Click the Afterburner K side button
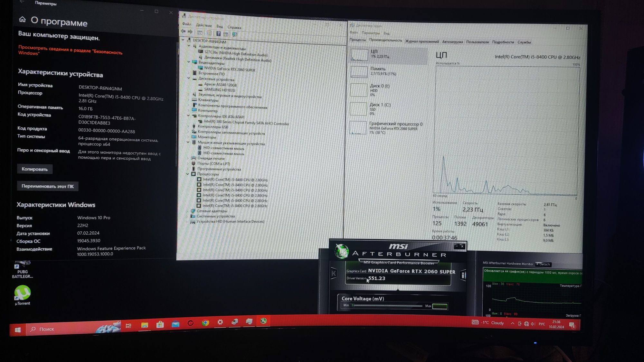This screenshot has width=644, height=362. [334, 274]
